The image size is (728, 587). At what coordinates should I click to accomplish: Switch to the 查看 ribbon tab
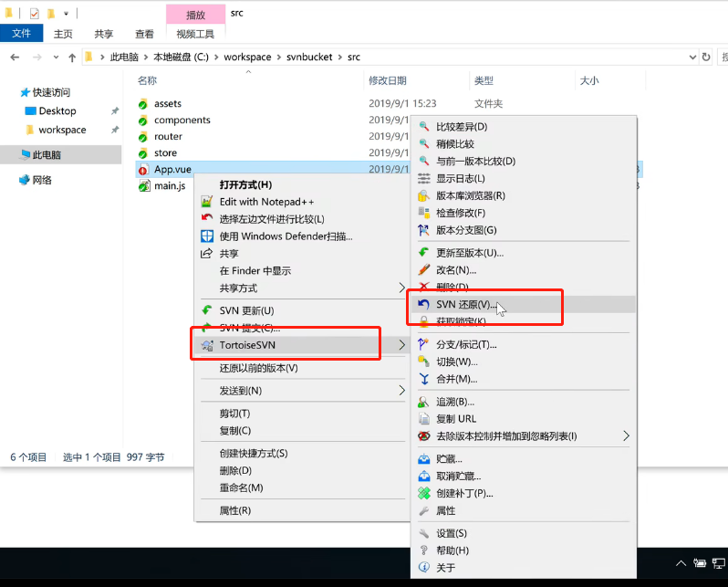[x=144, y=34]
